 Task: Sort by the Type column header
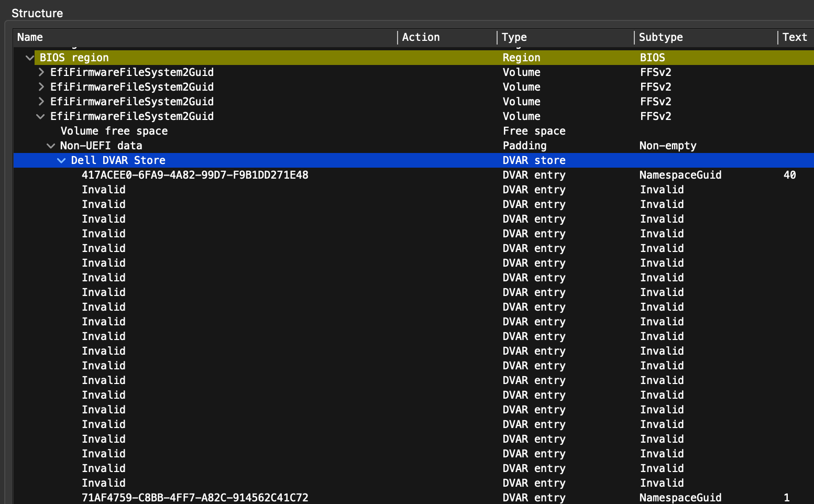pyautogui.click(x=514, y=37)
